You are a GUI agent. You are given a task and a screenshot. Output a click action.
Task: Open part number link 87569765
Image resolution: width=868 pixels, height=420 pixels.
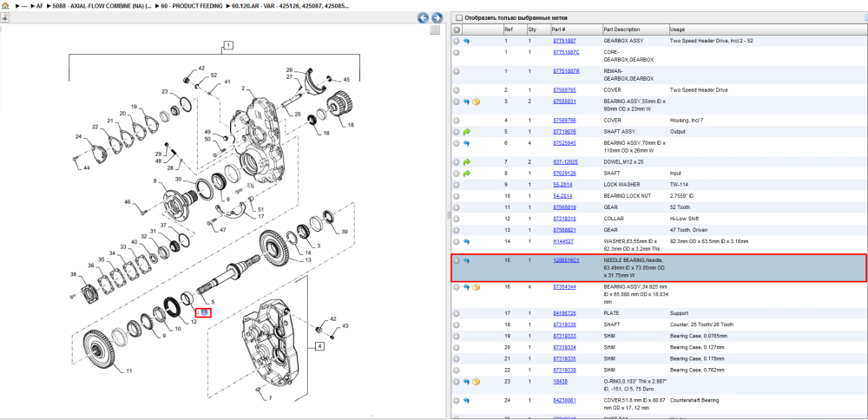click(x=564, y=90)
